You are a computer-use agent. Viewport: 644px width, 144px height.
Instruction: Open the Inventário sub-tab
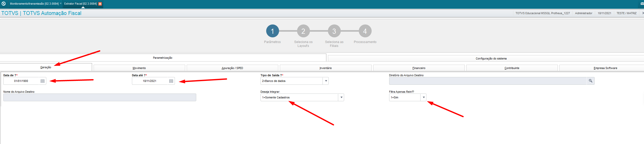[326, 68]
